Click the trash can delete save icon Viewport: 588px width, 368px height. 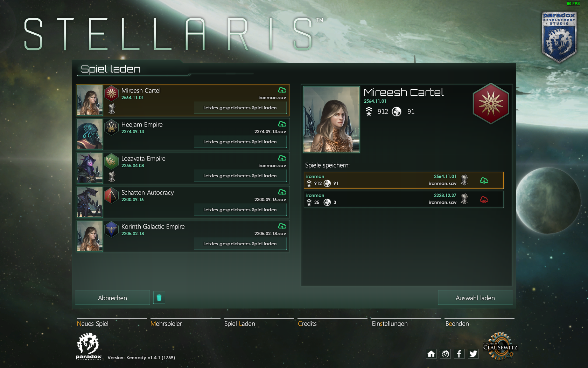click(x=159, y=298)
